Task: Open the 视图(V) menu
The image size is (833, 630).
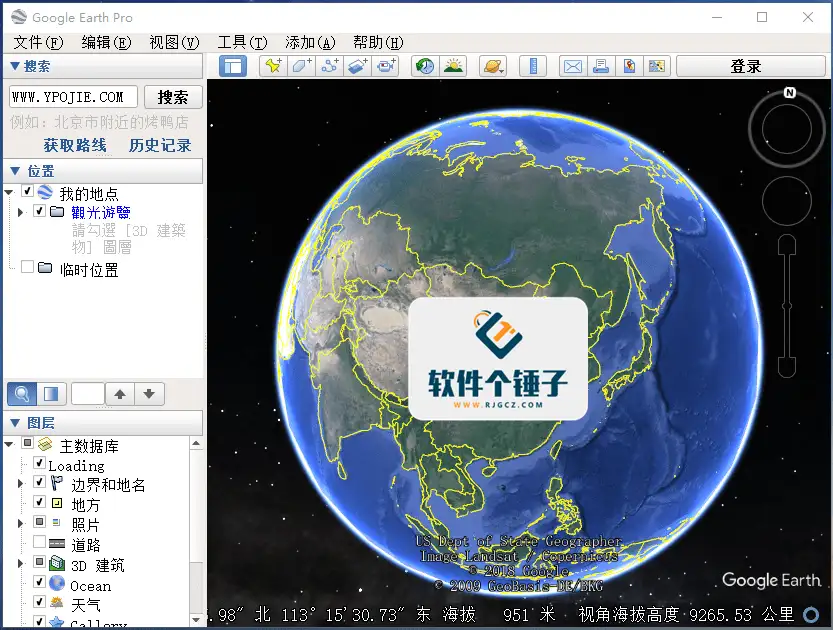Action: click(x=174, y=42)
